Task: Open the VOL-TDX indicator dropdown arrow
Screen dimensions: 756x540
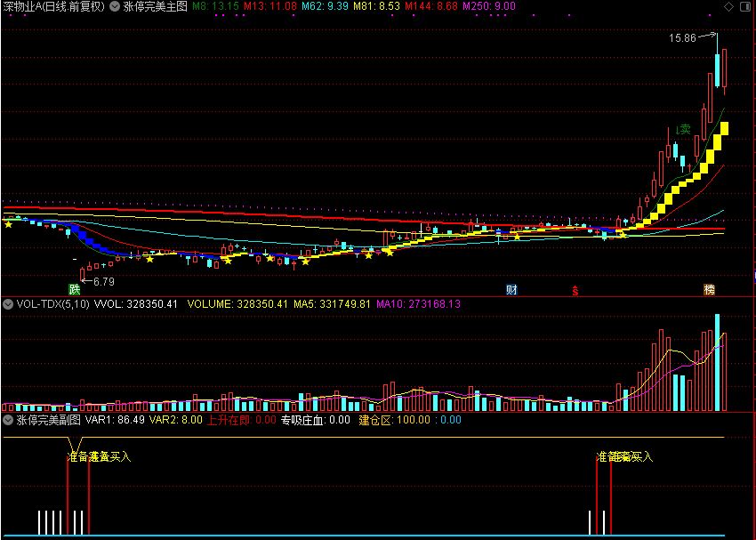Action: (x=8, y=303)
